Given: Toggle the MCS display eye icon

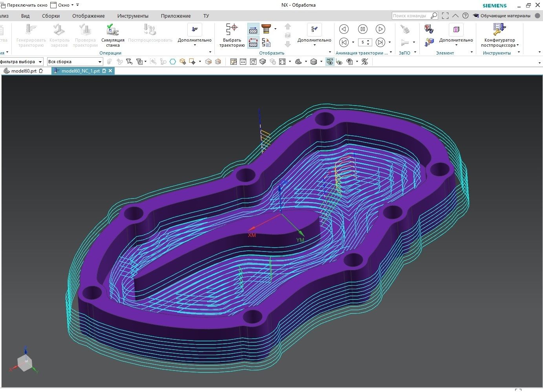Looking at the screenshot, I should [330, 62].
